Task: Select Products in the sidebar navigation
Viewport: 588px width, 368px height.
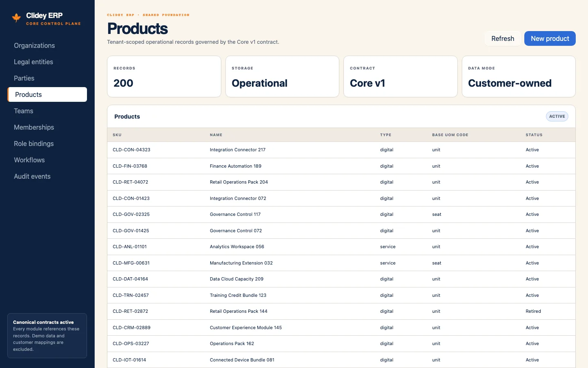Action: 47,94
